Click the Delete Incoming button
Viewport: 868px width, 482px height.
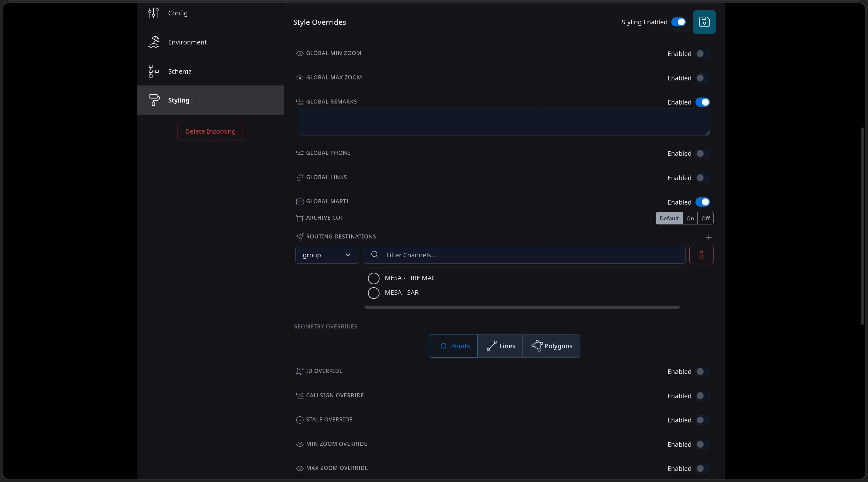210,131
